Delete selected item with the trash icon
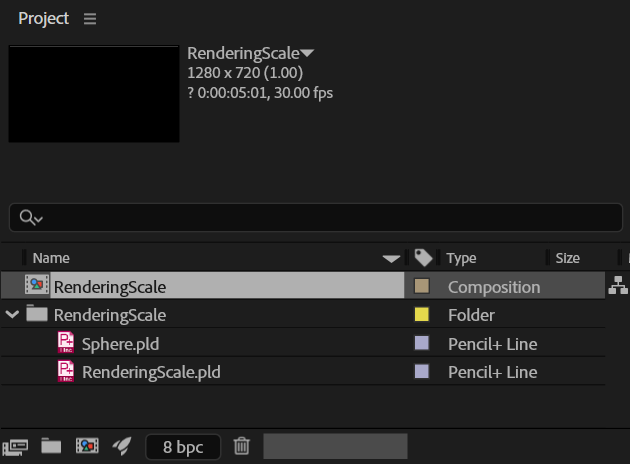Viewport: 630px width, 464px height. [241, 446]
